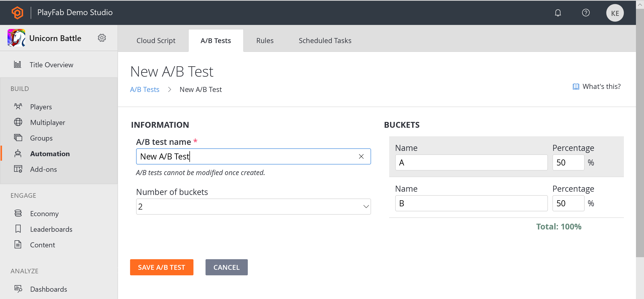Open the notifications bell
Viewport: 644px width, 299px height.
pyautogui.click(x=558, y=13)
